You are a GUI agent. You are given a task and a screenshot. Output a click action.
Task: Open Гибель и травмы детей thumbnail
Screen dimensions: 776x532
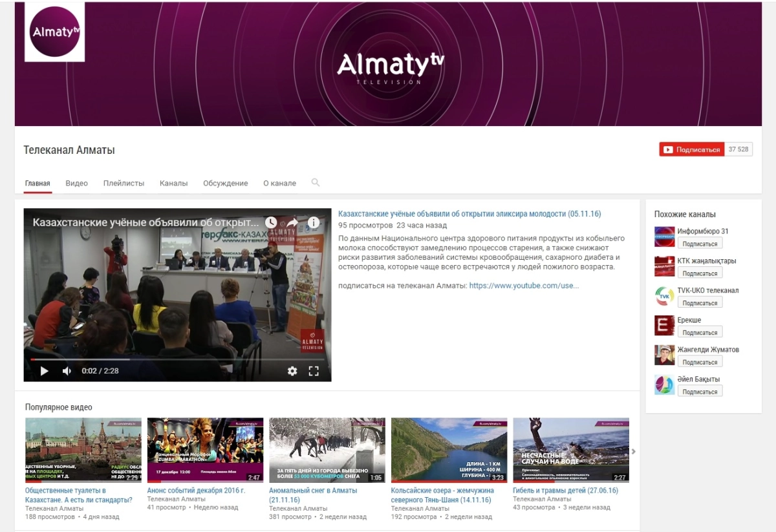[571, 450]
